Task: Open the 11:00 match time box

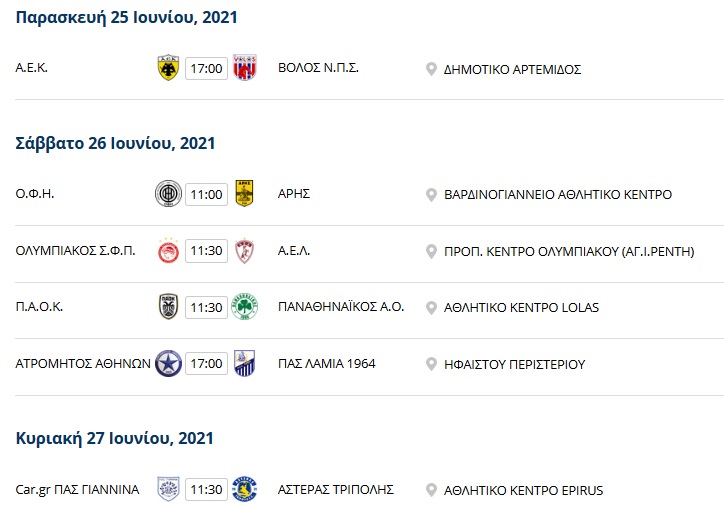Action: tap(206, 194)
